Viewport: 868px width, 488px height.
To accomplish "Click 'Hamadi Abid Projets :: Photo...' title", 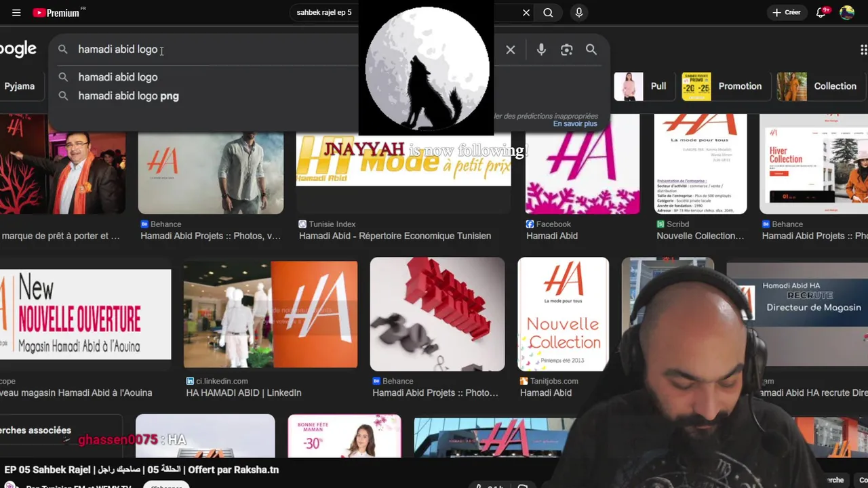I will point(435,392).
